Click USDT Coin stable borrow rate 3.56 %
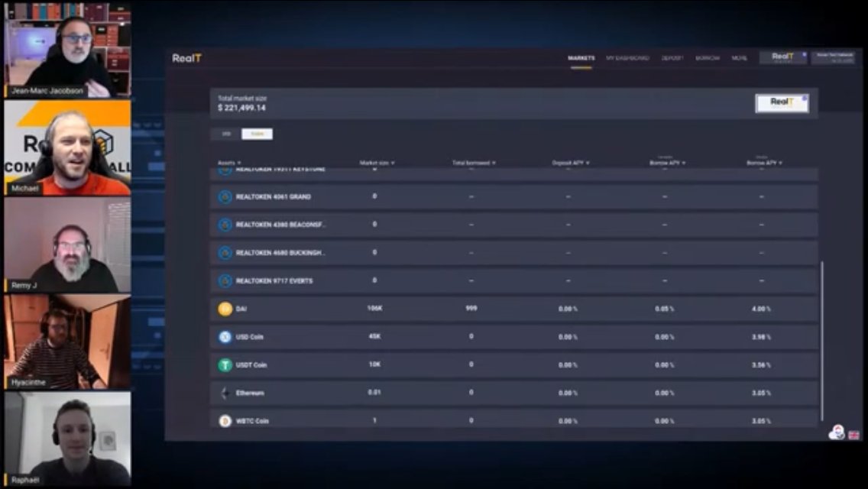Screen dimensions: 868x489 [761, 365]
